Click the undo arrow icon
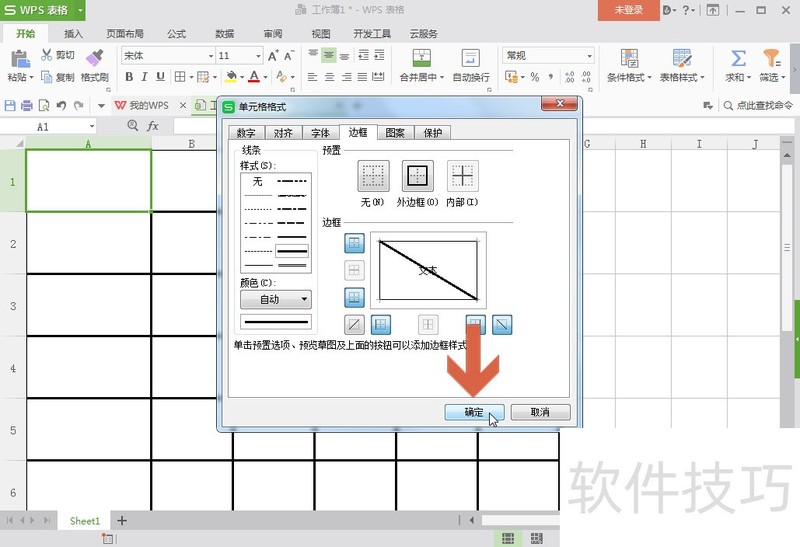 coord(61,106)
